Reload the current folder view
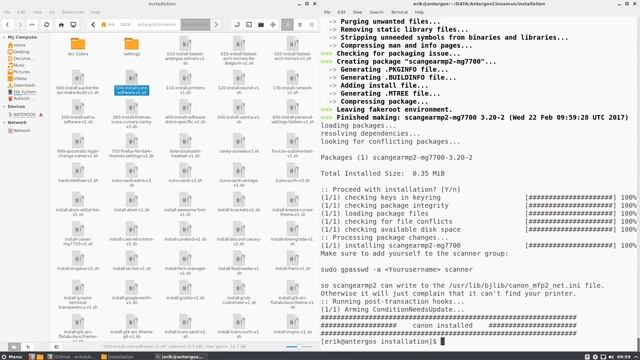 [47, 24]
